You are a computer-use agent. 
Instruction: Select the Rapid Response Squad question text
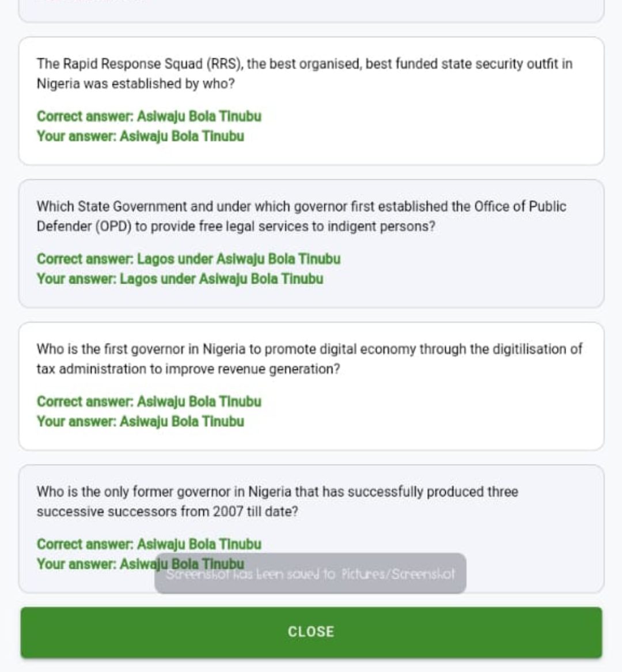click(305, 73)
